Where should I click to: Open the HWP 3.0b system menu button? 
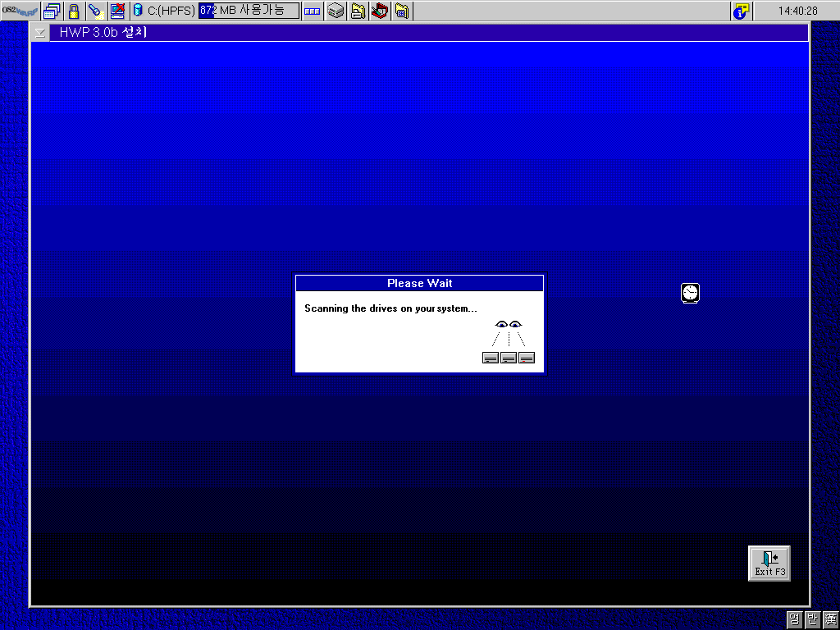pos(40,33)
